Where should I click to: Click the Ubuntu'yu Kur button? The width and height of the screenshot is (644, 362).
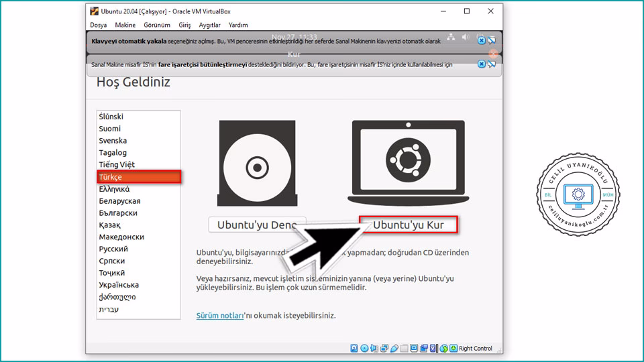[x=409, y=225]
